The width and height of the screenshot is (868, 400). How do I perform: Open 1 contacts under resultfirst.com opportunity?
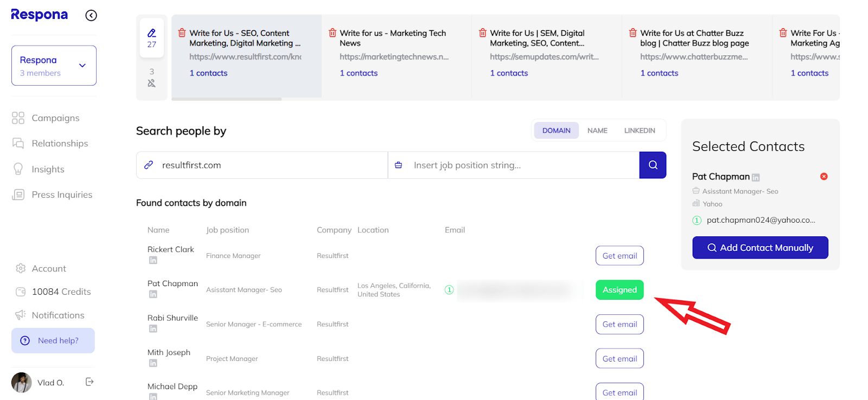coord(208,73)
